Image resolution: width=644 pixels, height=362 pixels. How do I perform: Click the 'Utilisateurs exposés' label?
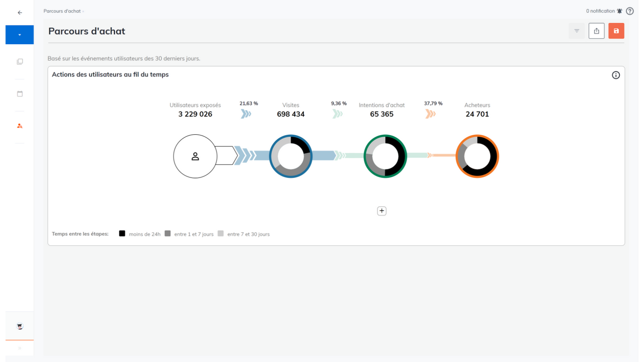(195, 105)
